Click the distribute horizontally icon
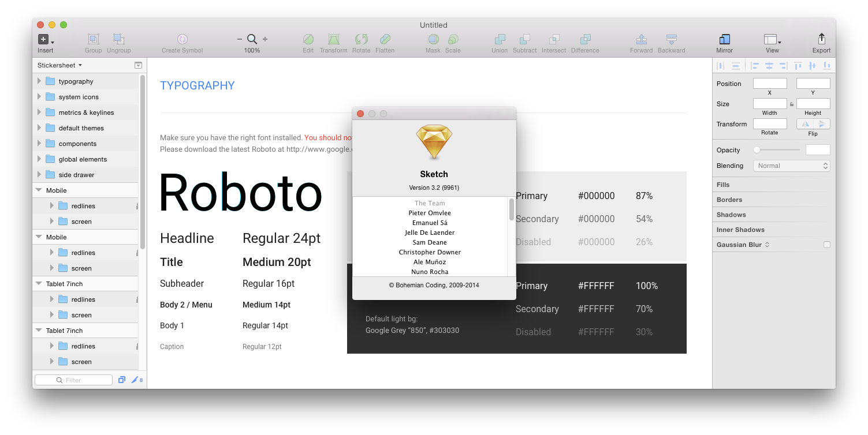This screenshot has width=868, height=435. pyautogui.click(x=720, y=66)
